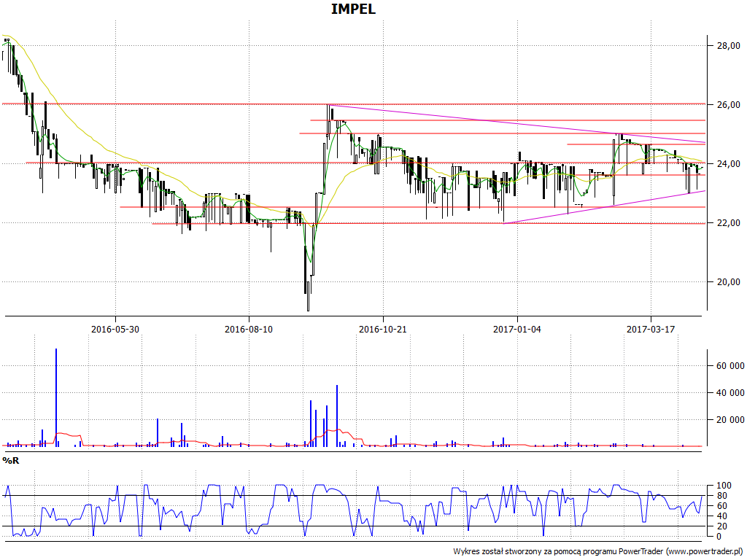The height and width of the screenshot is (560, 747).
Task: Click the 20 000 volume axis label
Action: pyautogui.click(x=730, y=420)
